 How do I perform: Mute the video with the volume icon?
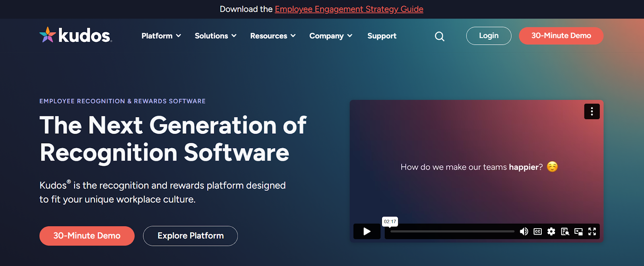coord(524,231)
